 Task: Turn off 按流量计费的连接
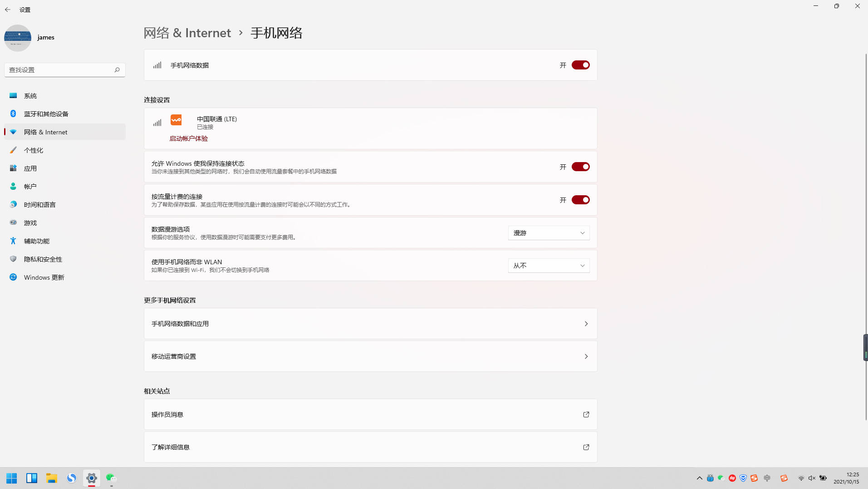[581, 200]
